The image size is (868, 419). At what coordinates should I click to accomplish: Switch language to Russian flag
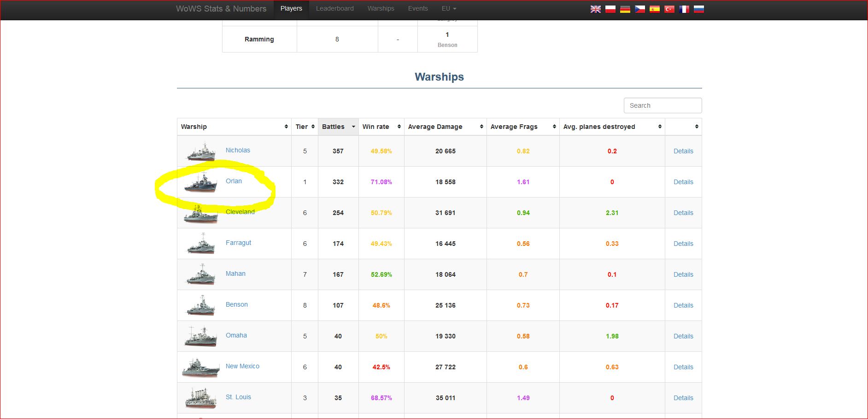[699, 9]
